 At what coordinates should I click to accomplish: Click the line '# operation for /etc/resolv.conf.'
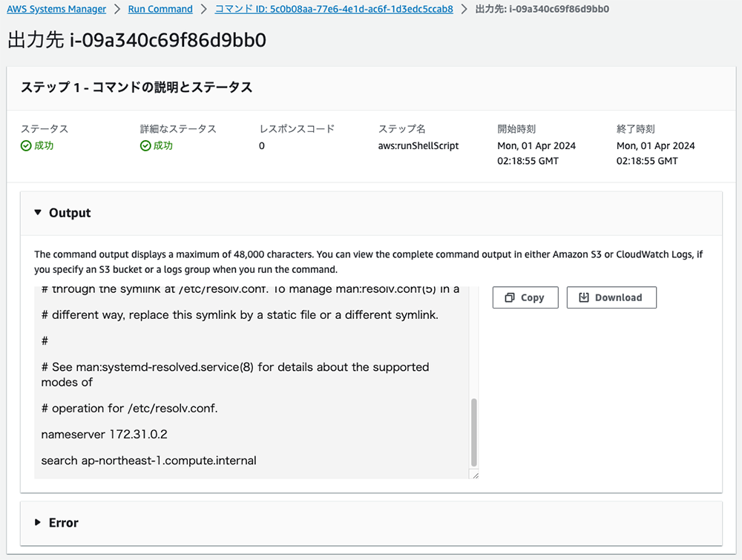129,408
